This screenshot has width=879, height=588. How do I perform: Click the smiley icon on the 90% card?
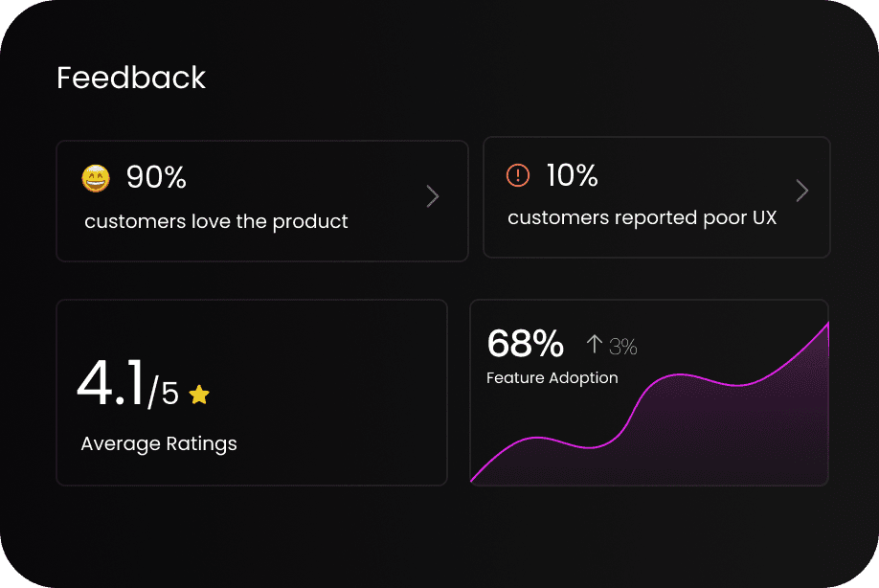(x=96, y=176)
